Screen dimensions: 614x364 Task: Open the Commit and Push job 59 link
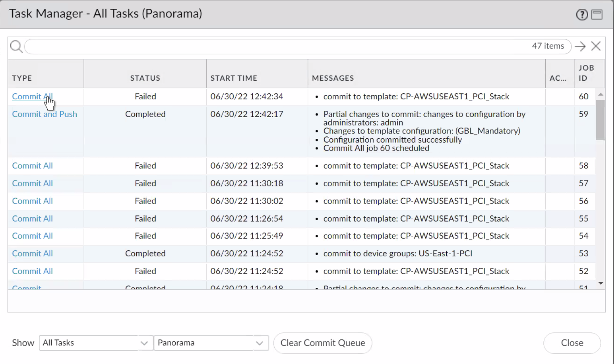click(x=44, y=114)
